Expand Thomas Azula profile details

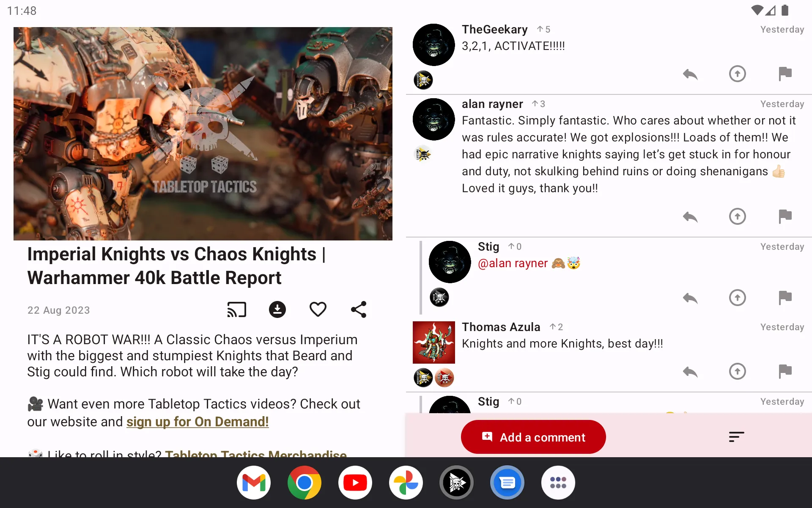tap(434, 342)
